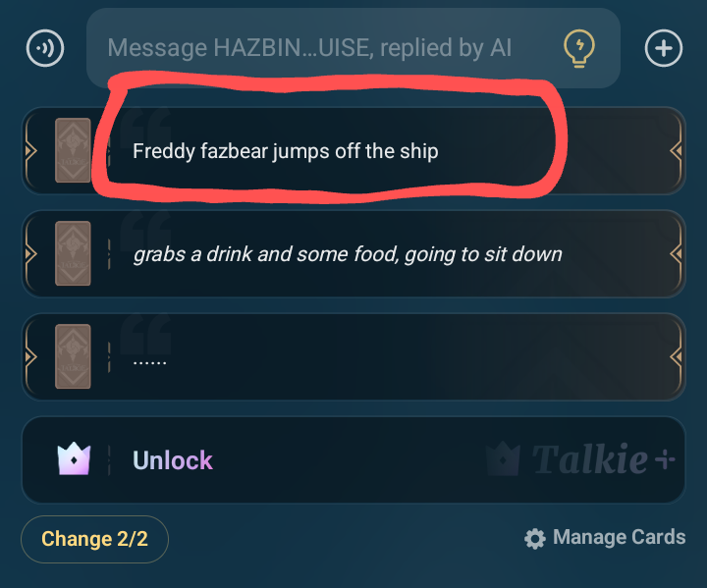This screenshot has width=707, height=588.
Task: Click card thumbnail beside the dots reply
Action: (x=73, y=356)
